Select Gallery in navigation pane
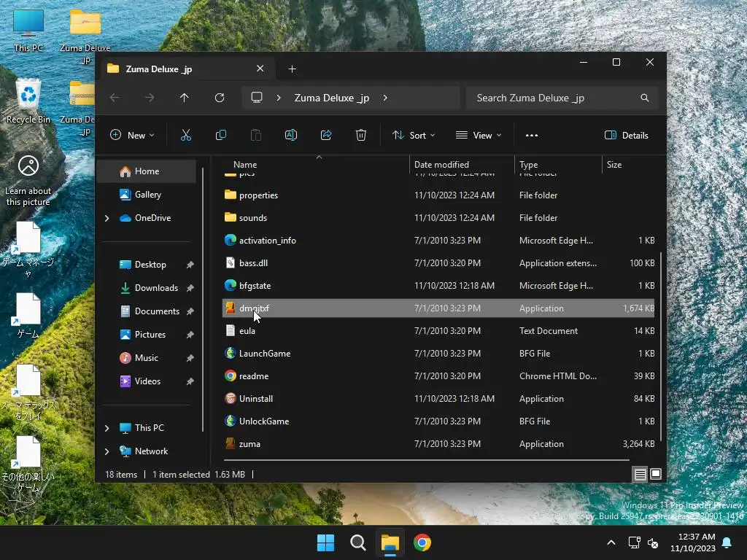The image size is (747, 560). (147, 195)
